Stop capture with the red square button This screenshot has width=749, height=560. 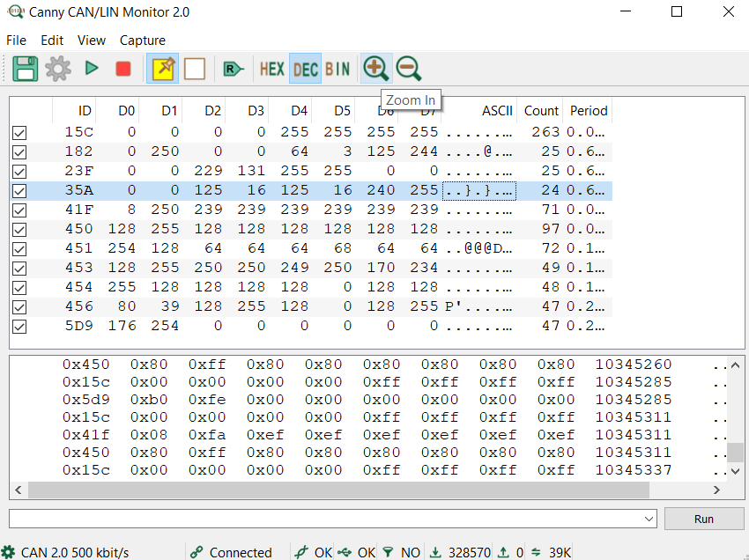(123, 69)
